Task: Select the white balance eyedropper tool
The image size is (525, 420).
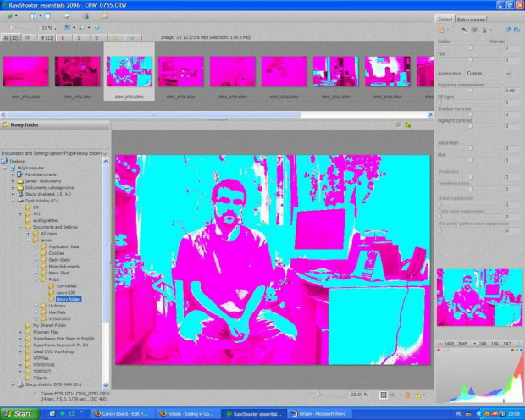Action: coord(464,30)
